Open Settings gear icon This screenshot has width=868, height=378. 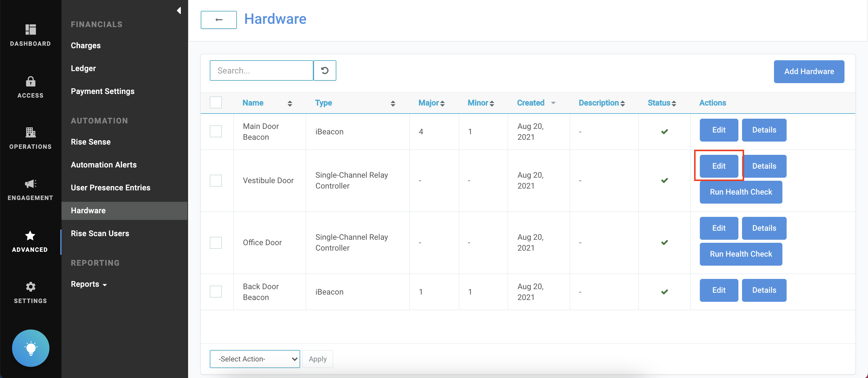pos(30,287)
